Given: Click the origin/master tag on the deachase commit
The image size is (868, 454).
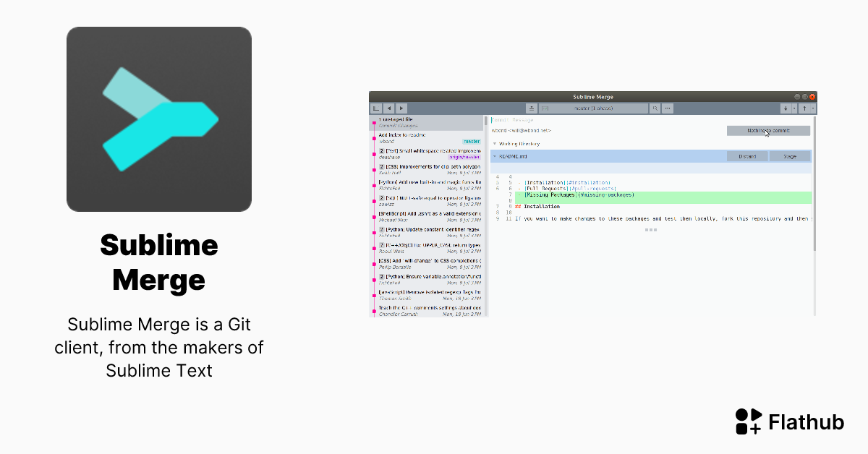Looking at the screenshot, I should click(466, 157).
